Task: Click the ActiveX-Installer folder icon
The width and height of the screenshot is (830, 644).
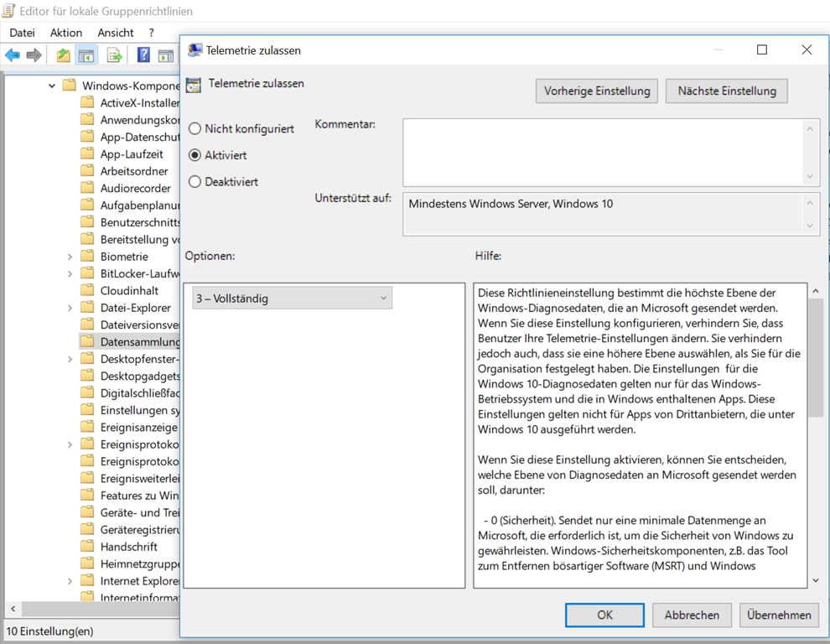Action: pos(87,102)
